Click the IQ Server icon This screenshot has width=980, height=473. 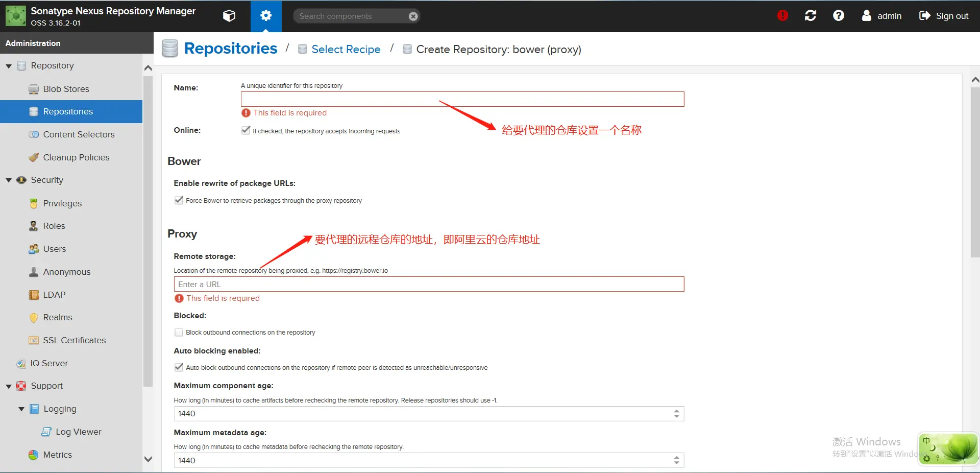click(21, 363)
